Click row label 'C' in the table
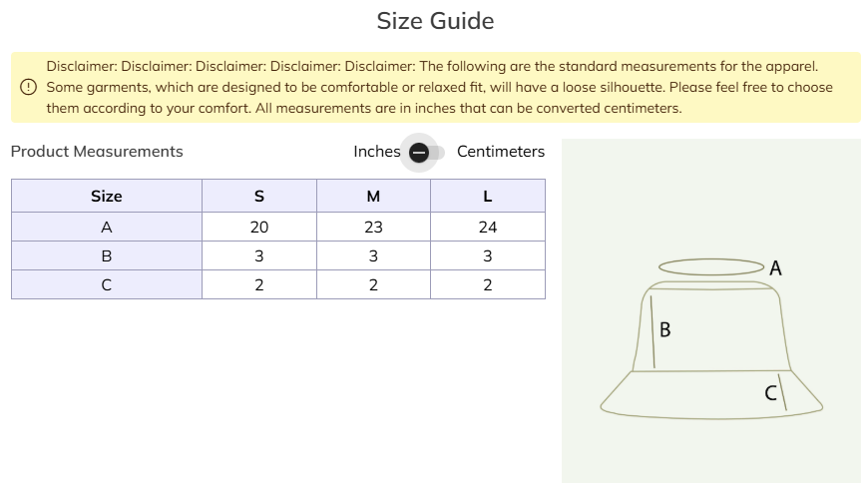The image size is (868, 491). [x=107, y=284]
